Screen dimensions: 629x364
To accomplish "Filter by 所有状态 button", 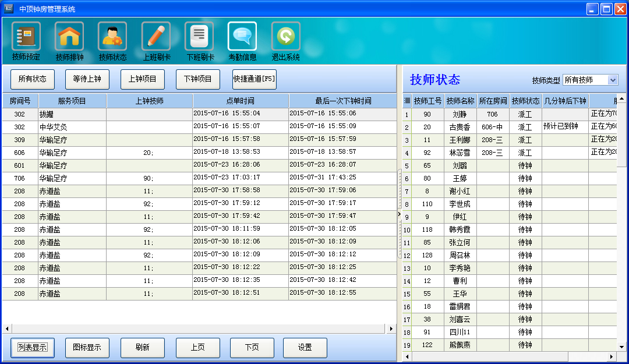I will [33, 79].
